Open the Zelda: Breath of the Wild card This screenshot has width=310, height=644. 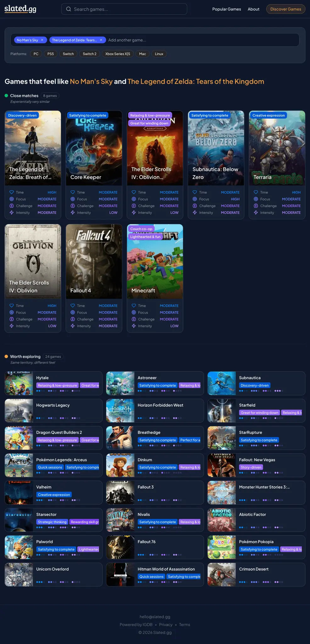[33, 165]
